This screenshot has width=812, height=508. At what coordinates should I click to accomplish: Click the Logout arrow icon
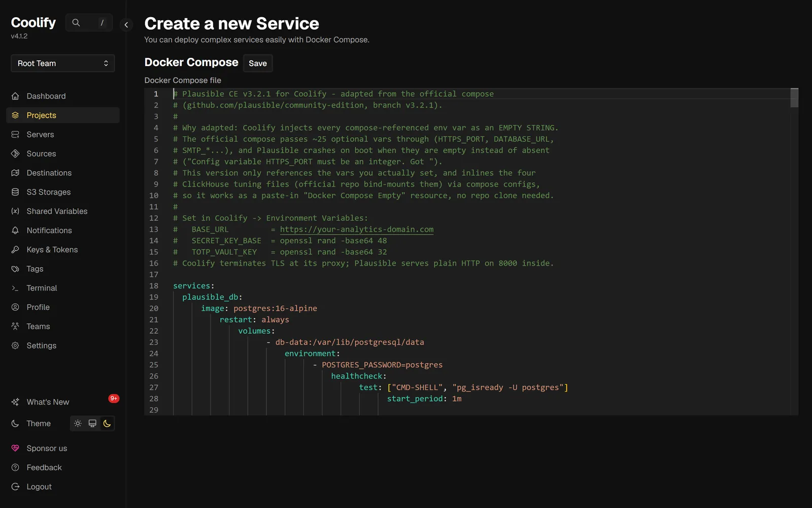click(x=15, y=487)
